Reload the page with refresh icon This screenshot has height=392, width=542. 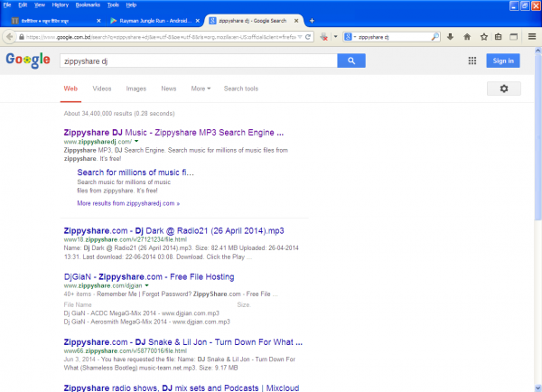click(308, 37)
